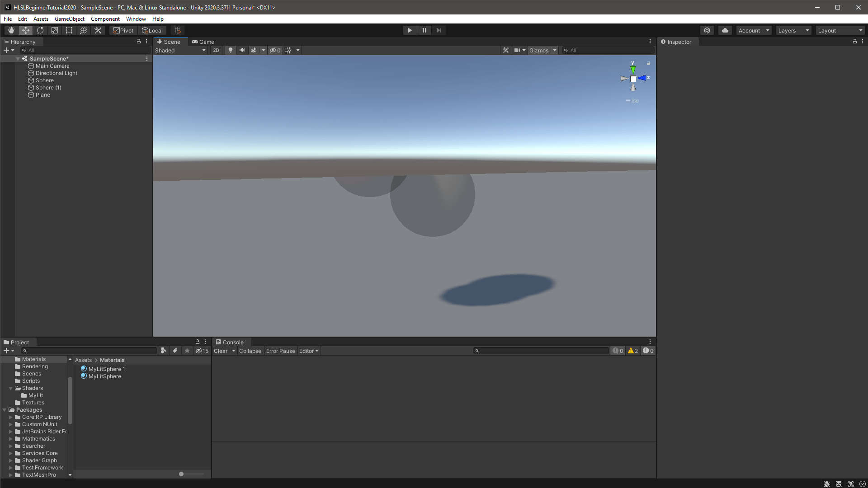Expand the Core RP Library package
The width and height of the screenshot is (868, 488).
click(x=10, y=417)
